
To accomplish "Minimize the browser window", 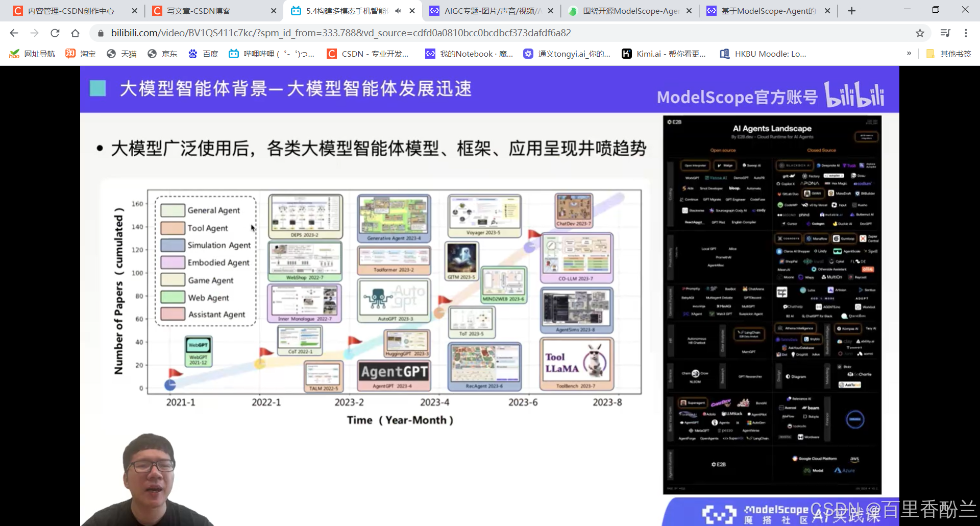I will click(x=907, y=10).
